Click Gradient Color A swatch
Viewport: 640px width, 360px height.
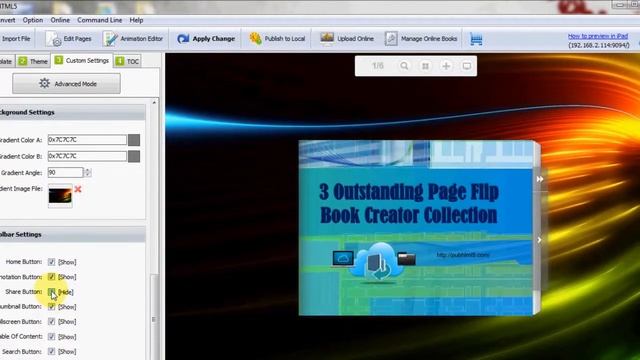click(134, 140)
